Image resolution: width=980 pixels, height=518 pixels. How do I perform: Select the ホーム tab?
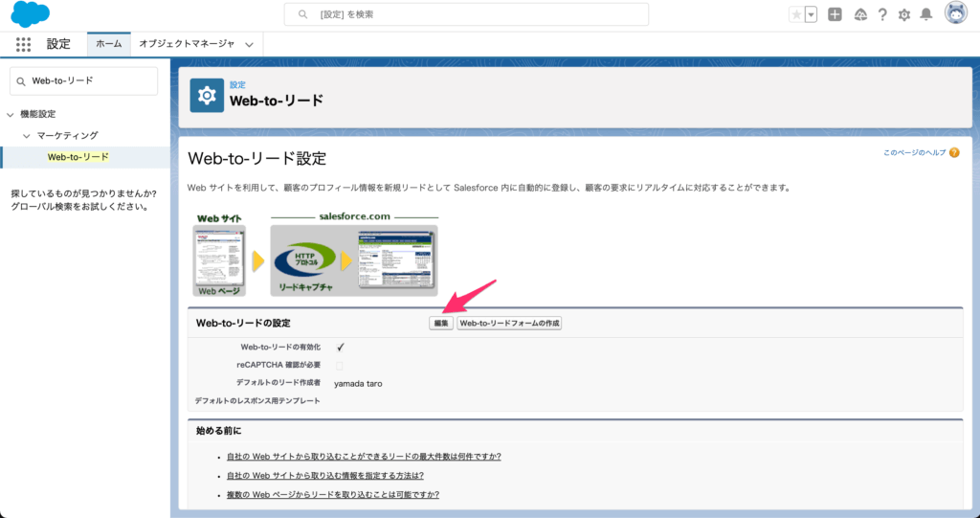[x=109, y=44]
